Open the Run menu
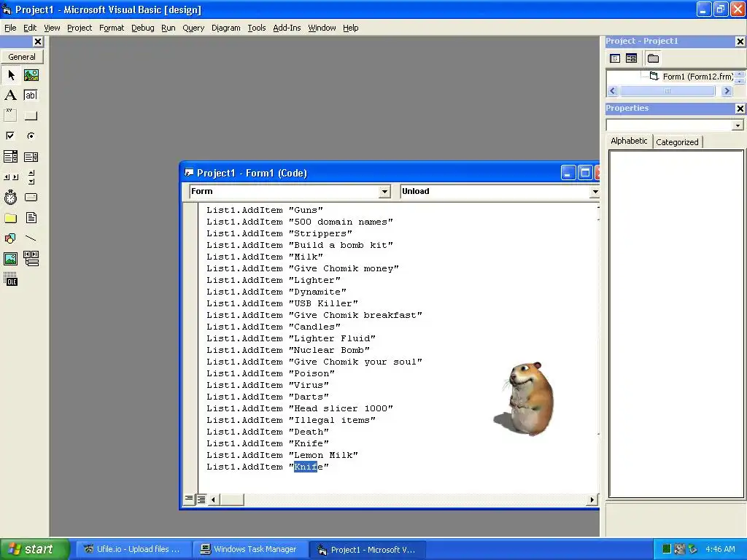This screenshot has height=560, width=747. [169, 28]
